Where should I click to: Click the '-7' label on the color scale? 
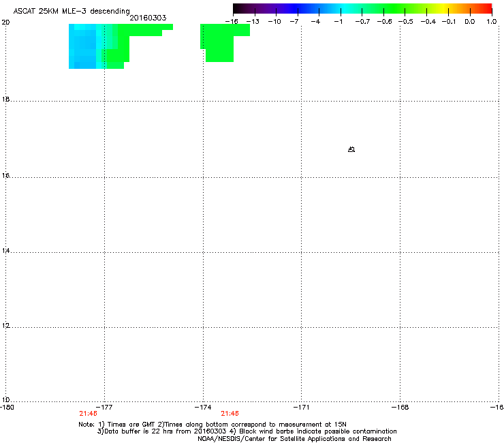pos(294,22)
